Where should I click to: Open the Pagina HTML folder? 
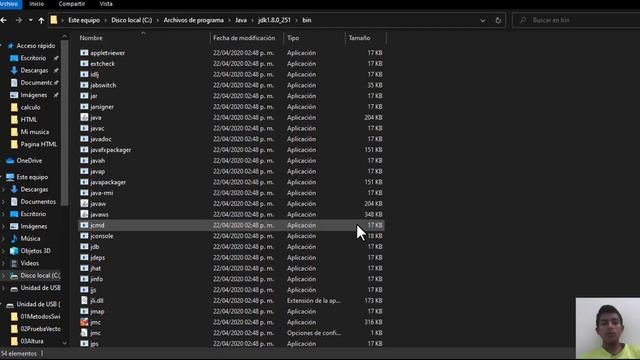38,144
